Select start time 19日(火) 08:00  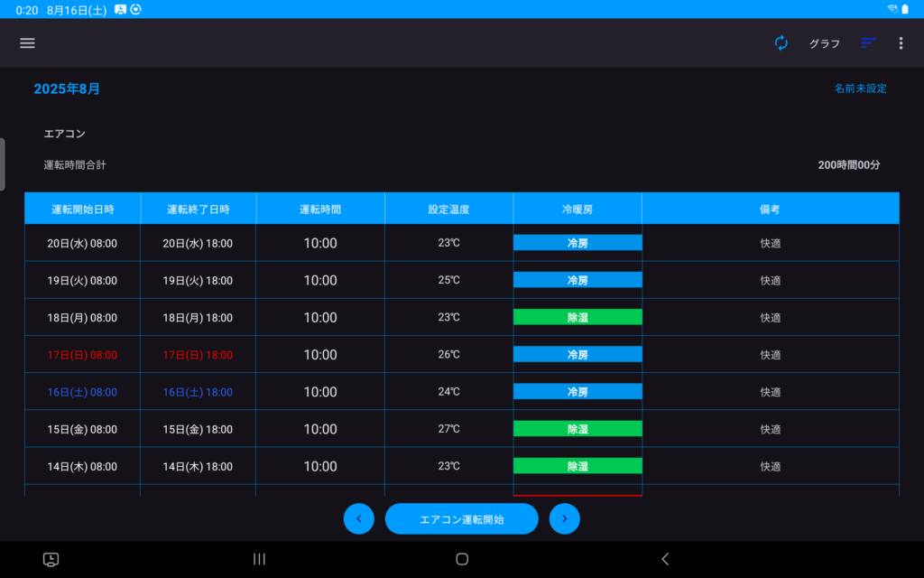tap(82, 281)
